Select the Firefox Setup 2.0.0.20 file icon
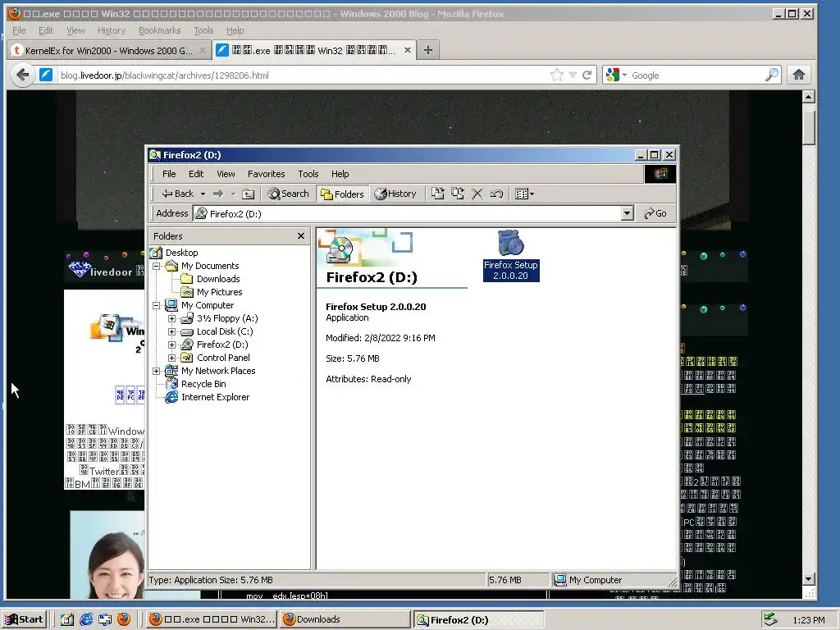 tap(510, 244)
